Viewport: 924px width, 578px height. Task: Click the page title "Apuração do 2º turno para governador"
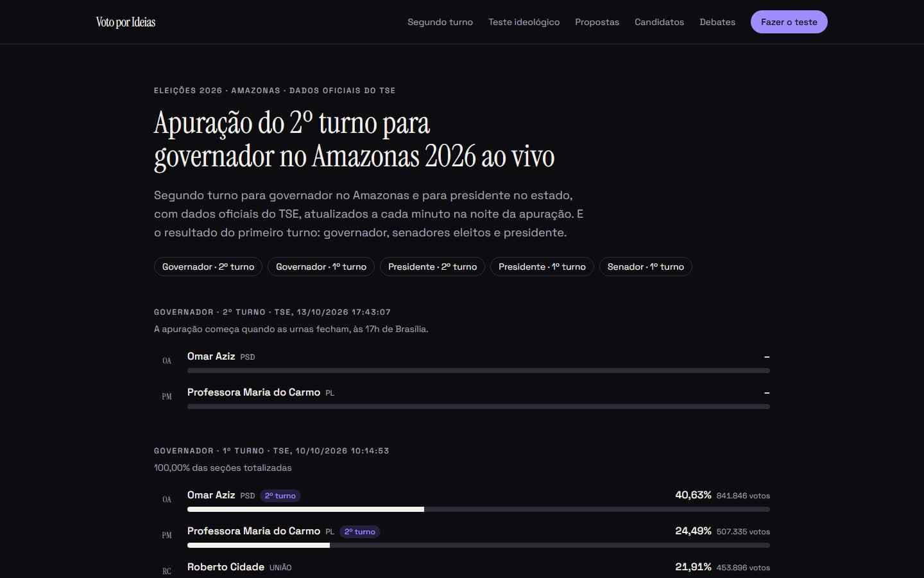(x=354, y=139)
